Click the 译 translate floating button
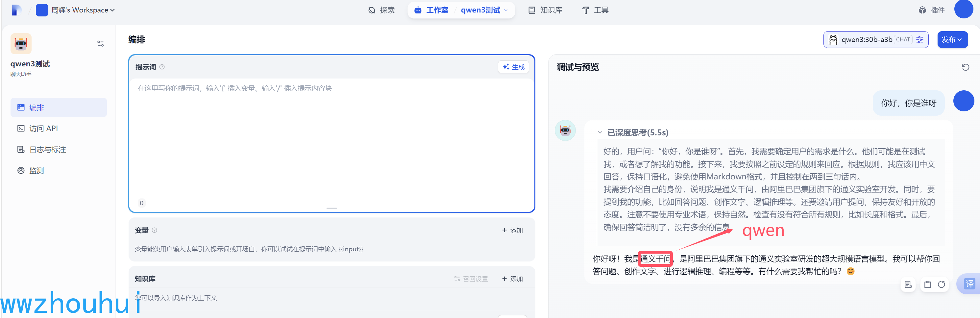The width and height of the screenshot is (980, 318). (969, 284)
